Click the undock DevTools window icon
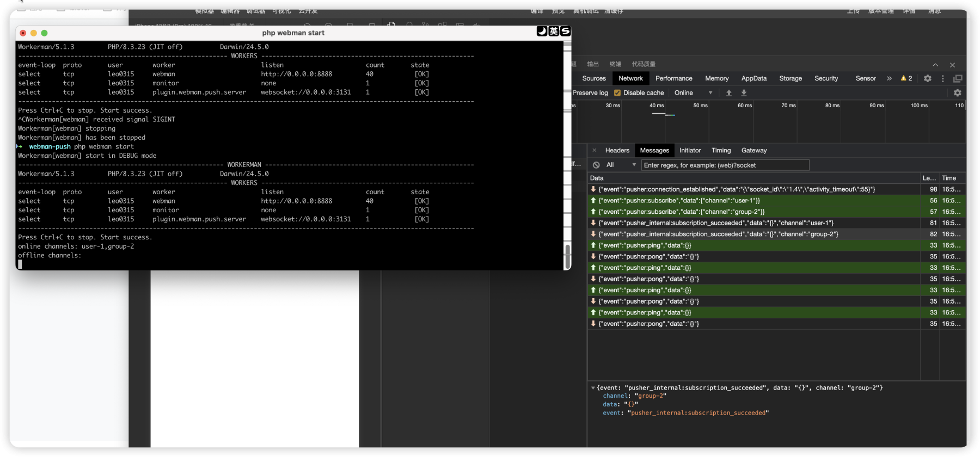Screen dimensions: 980x457 (x=958, y=78)
